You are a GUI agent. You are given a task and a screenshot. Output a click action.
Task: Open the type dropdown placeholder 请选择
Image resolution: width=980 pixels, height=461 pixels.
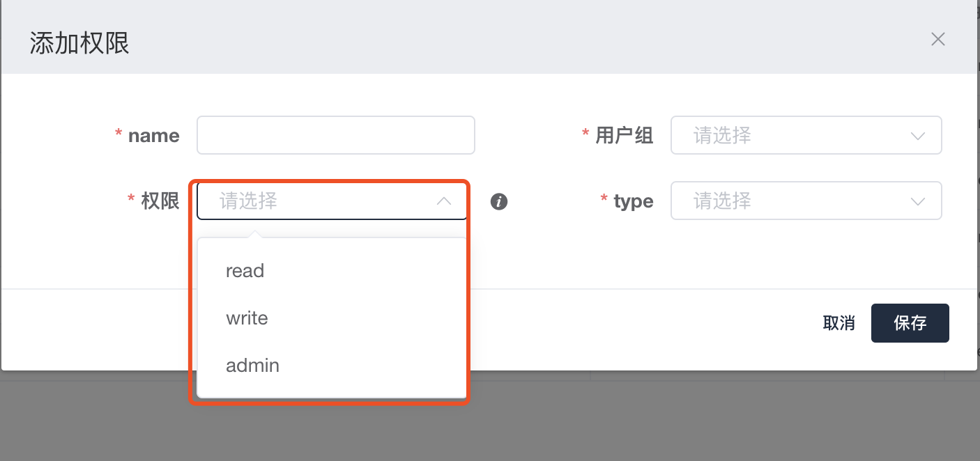click(722, 201)
